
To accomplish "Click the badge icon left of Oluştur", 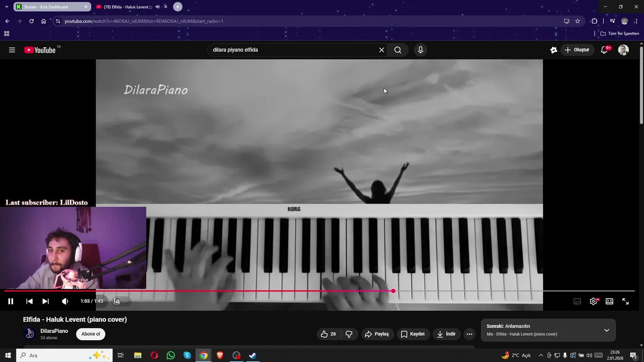I will 553,50.
